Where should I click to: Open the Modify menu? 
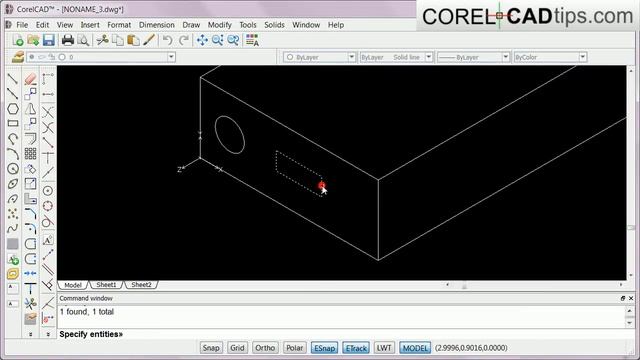coord(220,25)
